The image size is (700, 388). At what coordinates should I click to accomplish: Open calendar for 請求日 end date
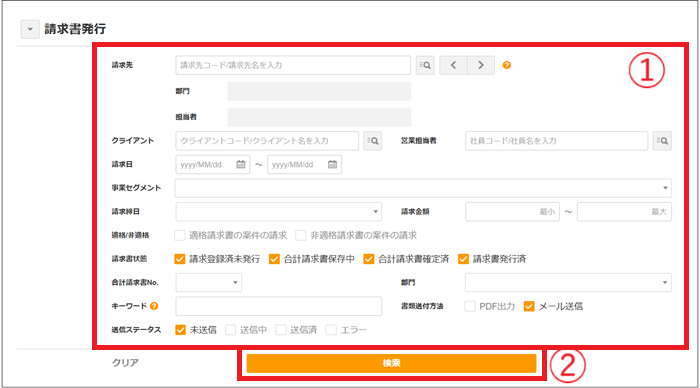(332, 165)
